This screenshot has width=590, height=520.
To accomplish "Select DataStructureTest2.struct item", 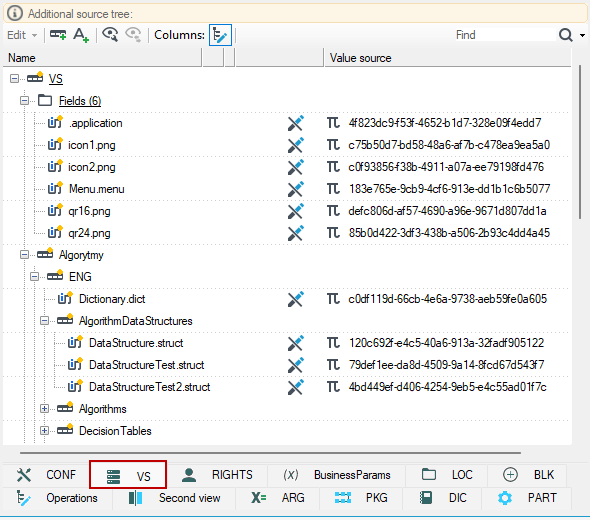I will click(x=150, y=387).
